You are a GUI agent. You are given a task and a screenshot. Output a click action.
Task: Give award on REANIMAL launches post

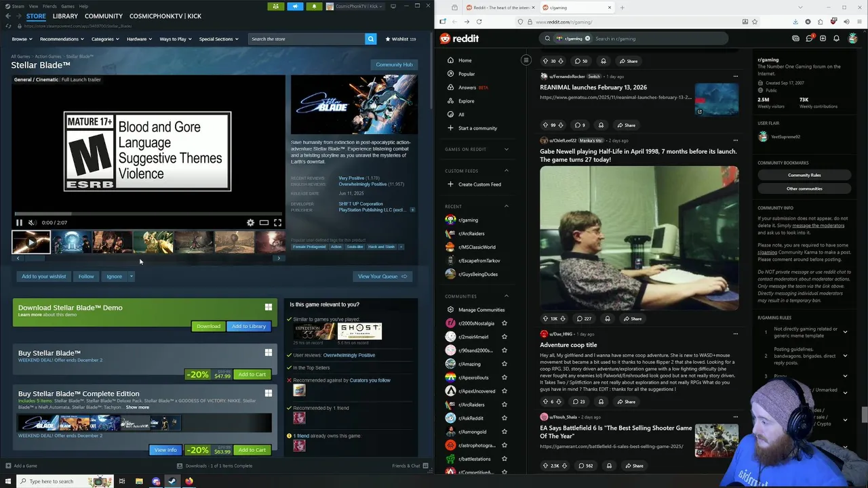[601, 125]
